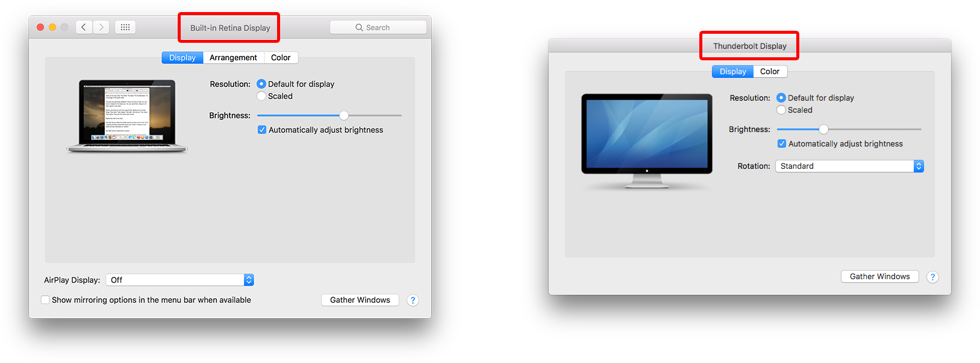The height and width of the screenshot is (363, 980).
Task: Show all preferences via grid icon
Action: tap(125, 27)
